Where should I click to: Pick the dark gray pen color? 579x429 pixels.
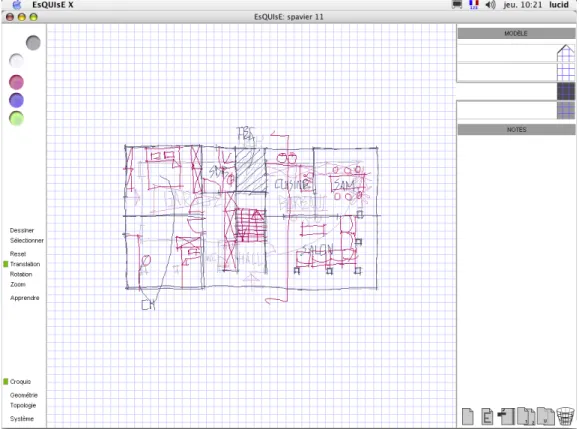coord(33,43)
